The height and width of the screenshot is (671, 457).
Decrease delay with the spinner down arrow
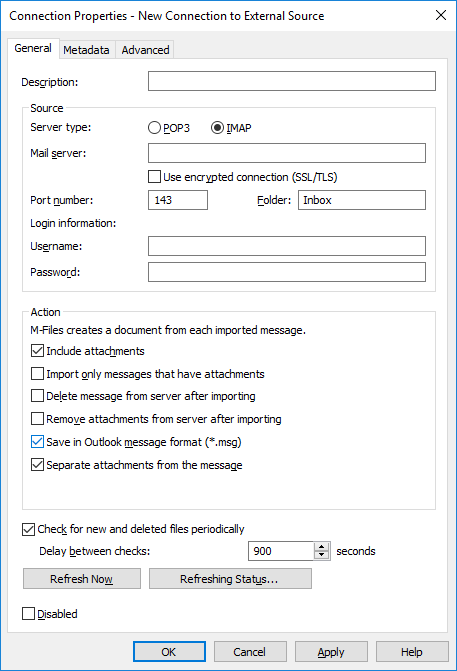321,555
